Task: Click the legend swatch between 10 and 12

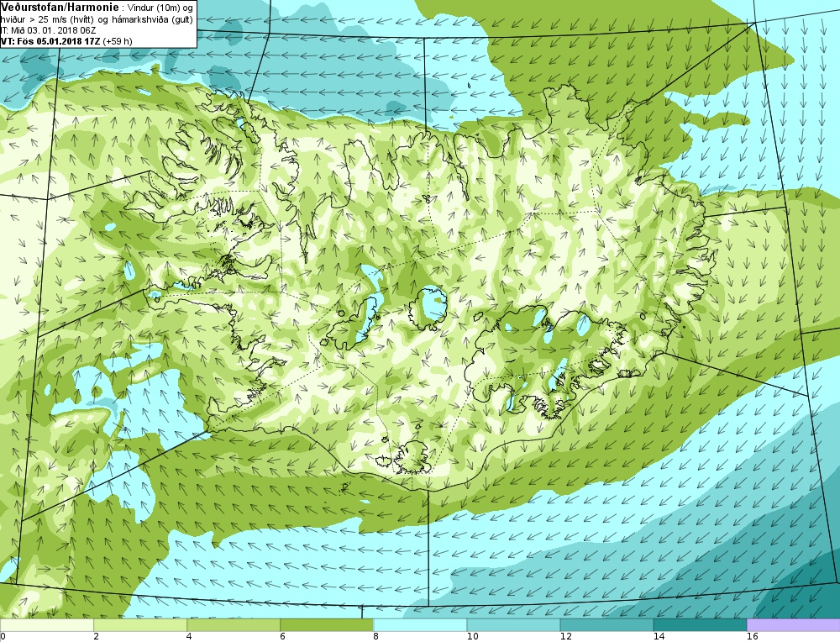Action: pos(513,625)
